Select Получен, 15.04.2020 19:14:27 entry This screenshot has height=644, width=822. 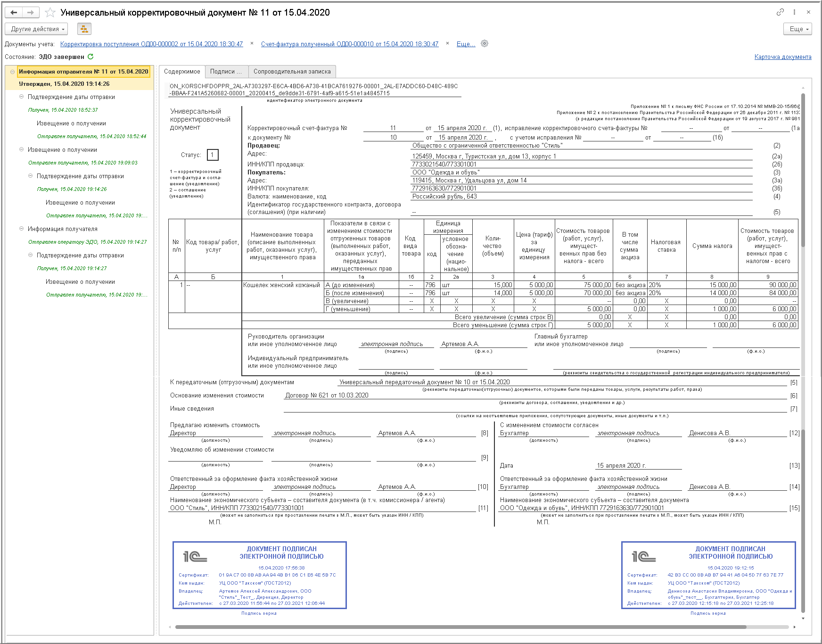point(72,268)
